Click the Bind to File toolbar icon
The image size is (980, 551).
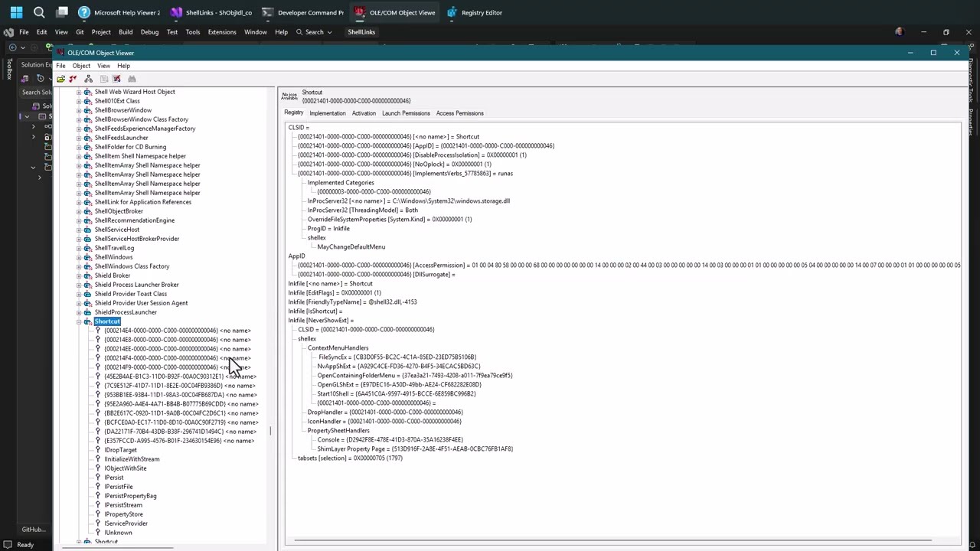click(60, 79)
